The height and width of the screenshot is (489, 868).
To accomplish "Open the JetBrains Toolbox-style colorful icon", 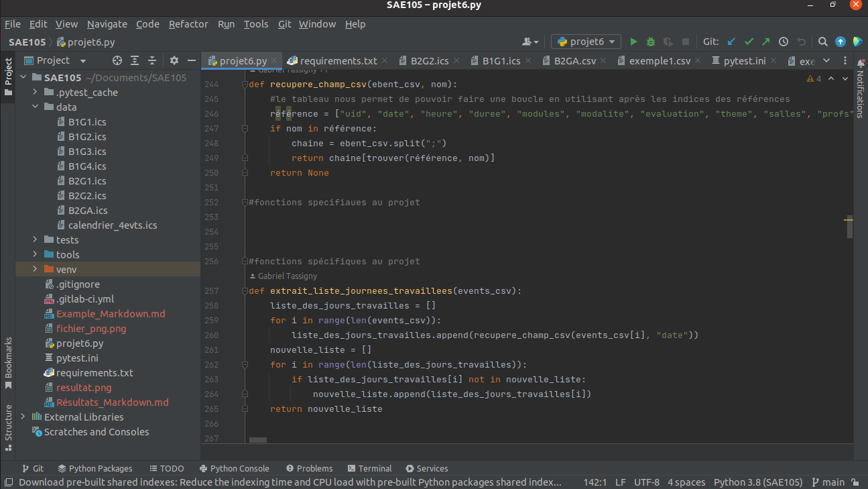I will click(x=857, y=42).
